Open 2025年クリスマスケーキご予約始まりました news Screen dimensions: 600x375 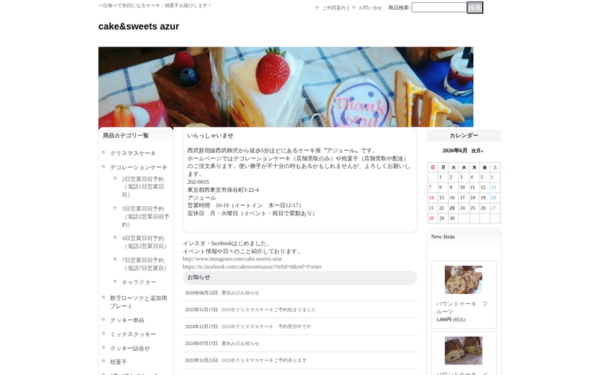[x=269, y=310]
